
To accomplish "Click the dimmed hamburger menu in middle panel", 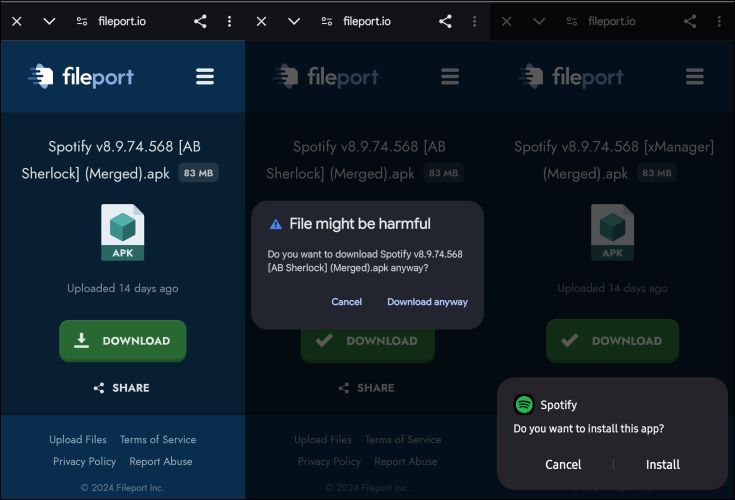I will 450,76.
